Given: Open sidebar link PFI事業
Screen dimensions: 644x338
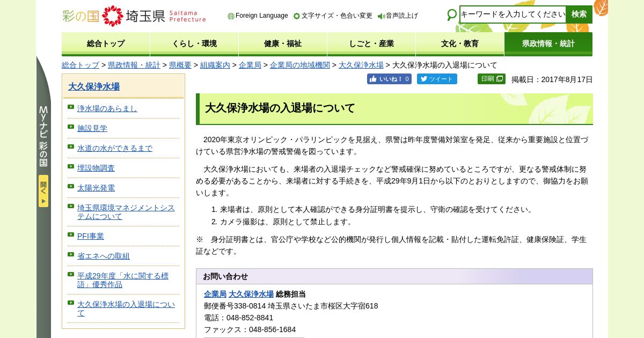Looking at the screenshot, I should [x=91, y=236].
